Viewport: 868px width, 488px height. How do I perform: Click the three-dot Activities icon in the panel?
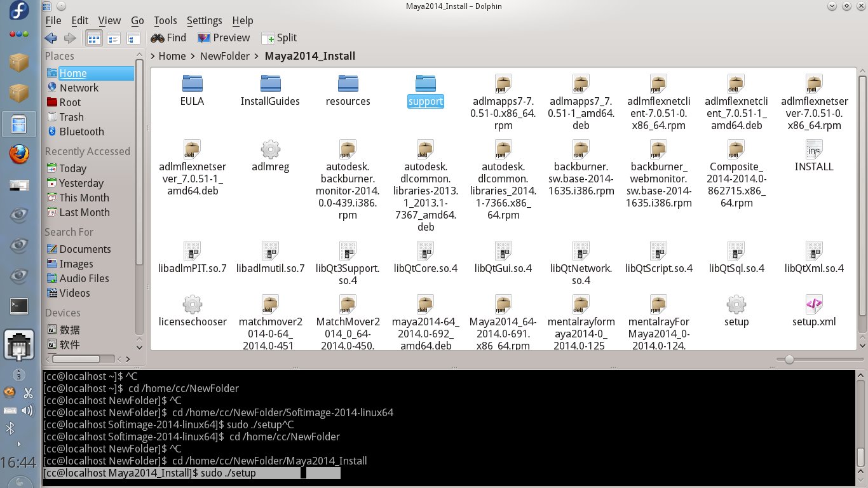pos(19,34)
